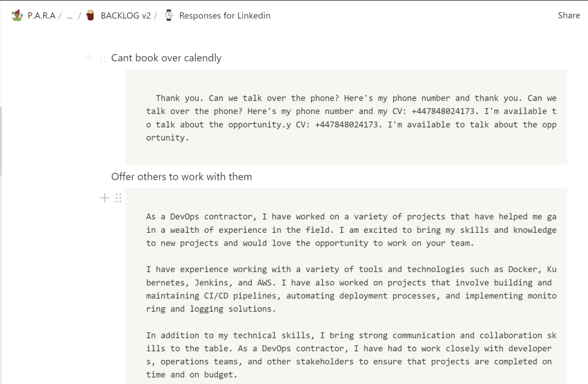Click the left sidebar scrollbar edge
Viewport: 588px width, 384px height.
click(x=1, y=141)
